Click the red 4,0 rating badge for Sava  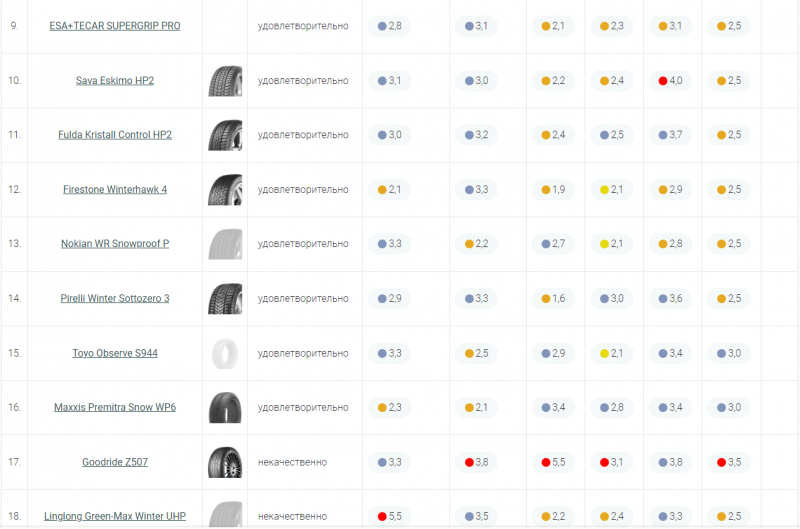click(670, 80)
